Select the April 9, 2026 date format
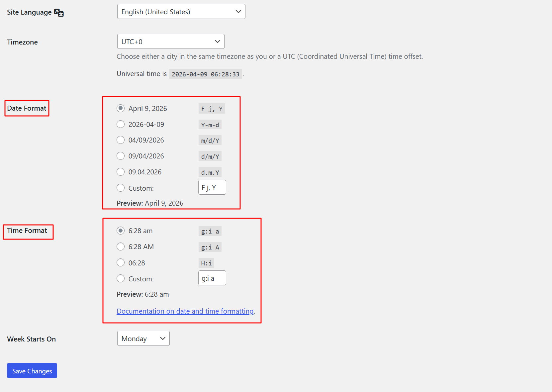 [x=121, y=108]
